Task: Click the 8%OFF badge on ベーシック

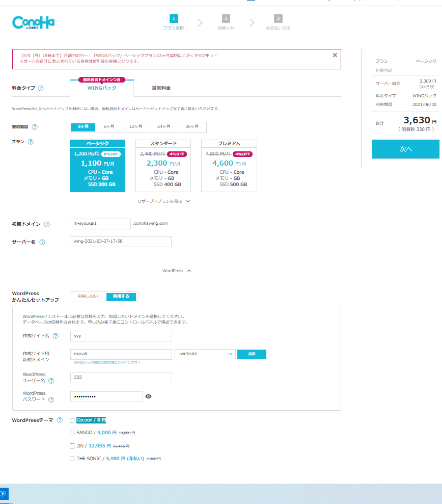Action: [111, 154]
